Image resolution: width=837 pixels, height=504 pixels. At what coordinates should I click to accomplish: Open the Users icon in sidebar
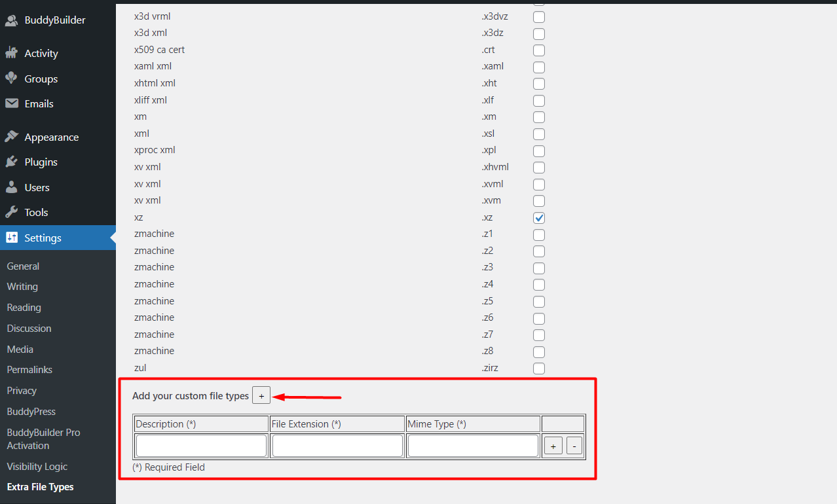coord(12,187)
